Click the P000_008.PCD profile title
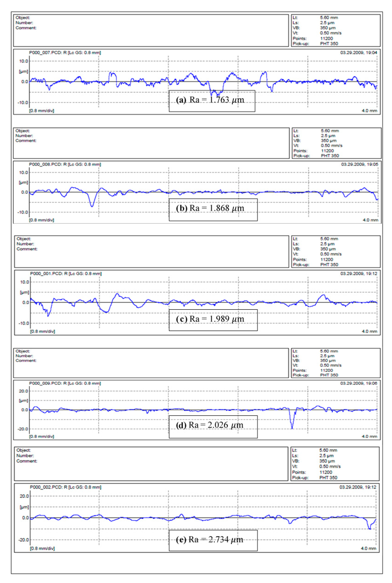The image size is (392, 583). [65, 164]
